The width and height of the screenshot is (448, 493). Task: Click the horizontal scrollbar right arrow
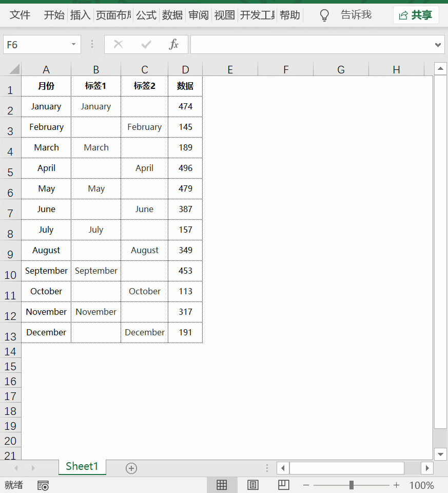tap(427, 468)
